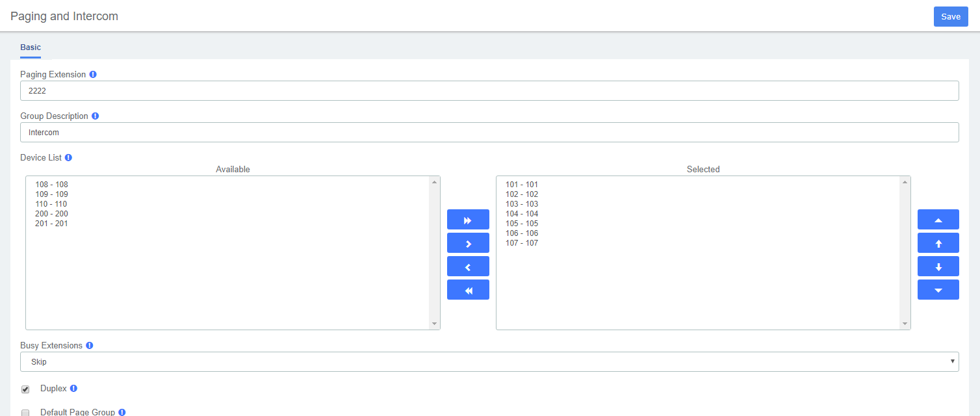Remove all devices with double-left arrow
The width and height of the screenshot is (980, 416).
click(x=468, y=290)
